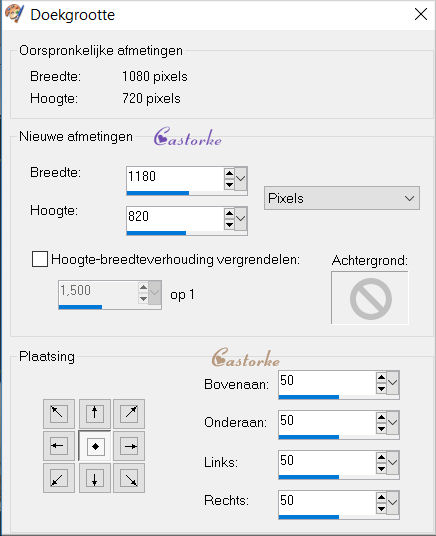
Task: Enable Hoogte-breedteverhouding vergrendelen checkbox
Action: pyautogui.click(x=40, y=259)
